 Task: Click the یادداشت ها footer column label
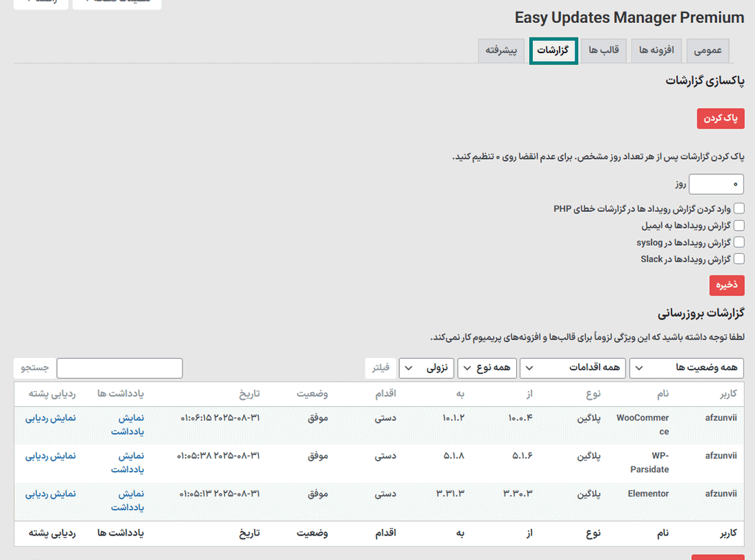pos(120,533)
